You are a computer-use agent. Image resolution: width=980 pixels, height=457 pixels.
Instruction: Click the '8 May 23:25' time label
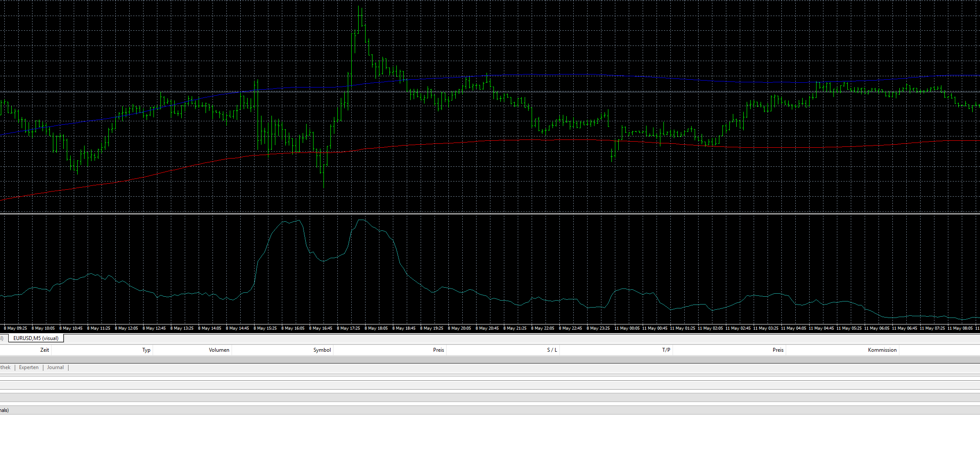[x=598, y=328]
